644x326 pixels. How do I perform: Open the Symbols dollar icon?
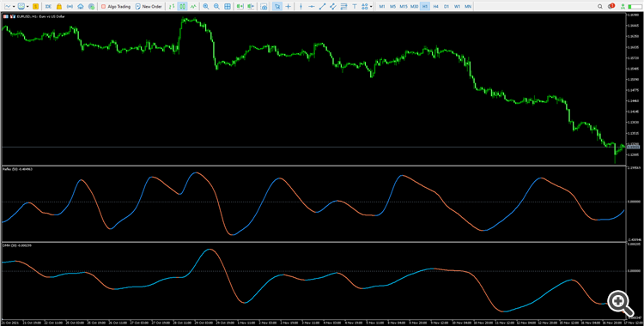click(36, 7)
